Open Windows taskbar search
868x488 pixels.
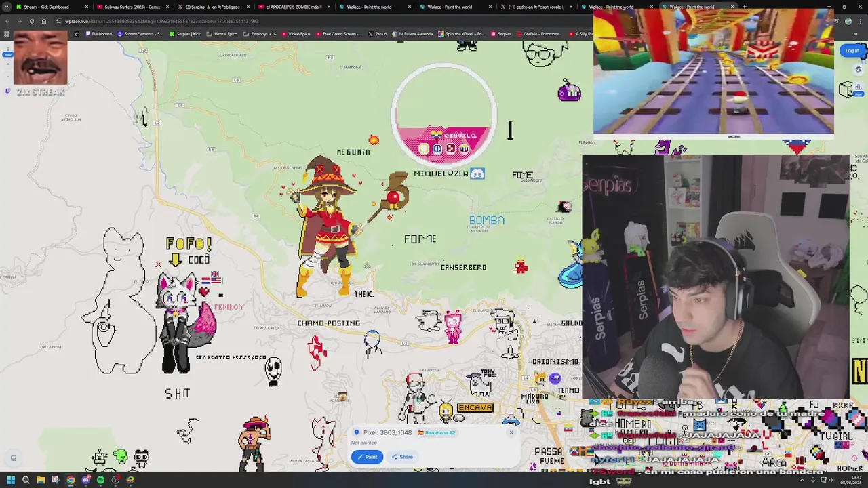coord(26,480)
